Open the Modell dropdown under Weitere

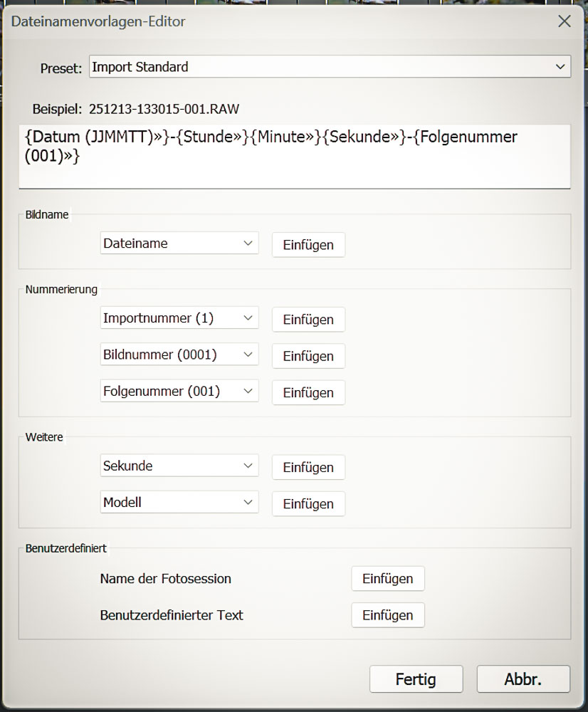179,503
